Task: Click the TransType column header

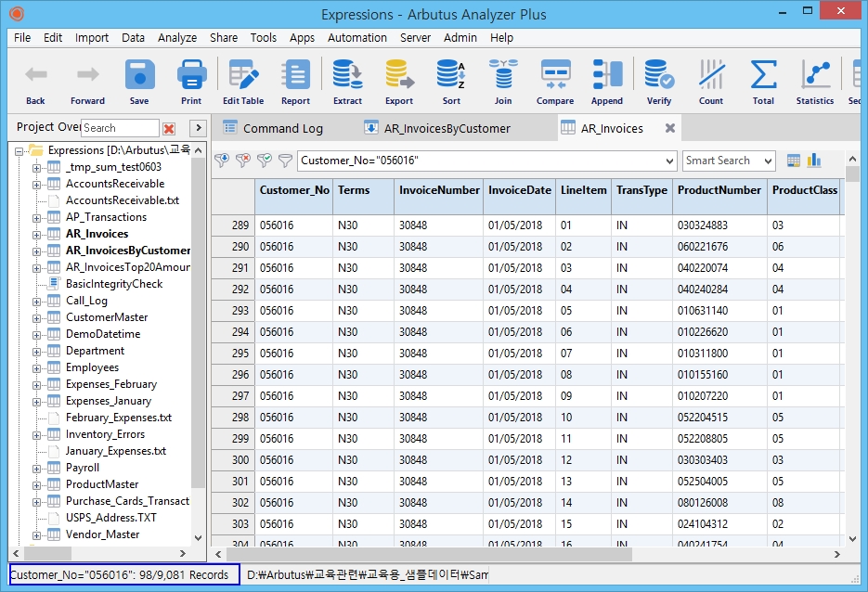Action: 642,197
